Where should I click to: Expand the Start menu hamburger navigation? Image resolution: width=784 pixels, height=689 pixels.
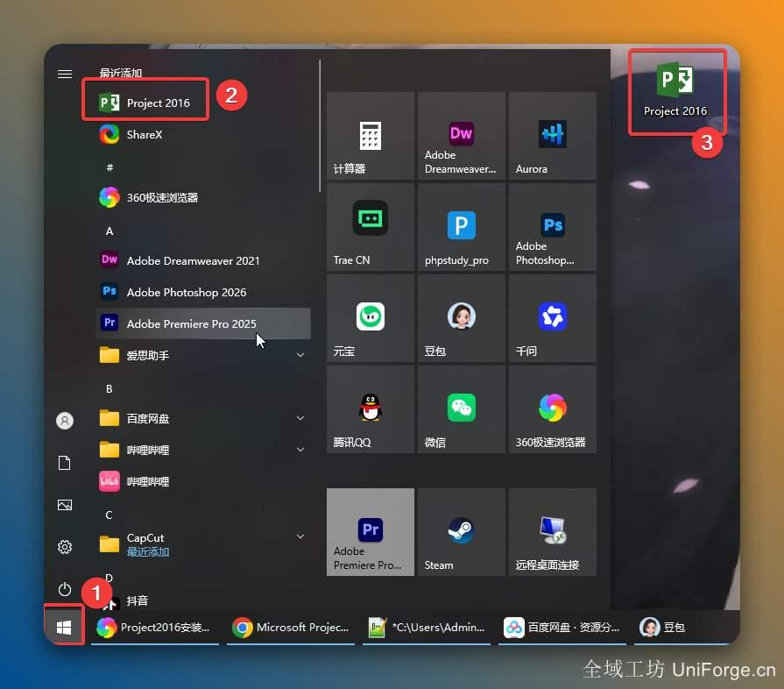(65, 74)
